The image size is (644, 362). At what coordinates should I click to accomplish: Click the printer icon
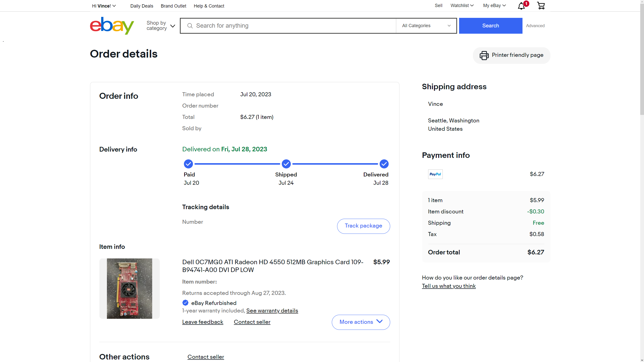click(484, 55)
